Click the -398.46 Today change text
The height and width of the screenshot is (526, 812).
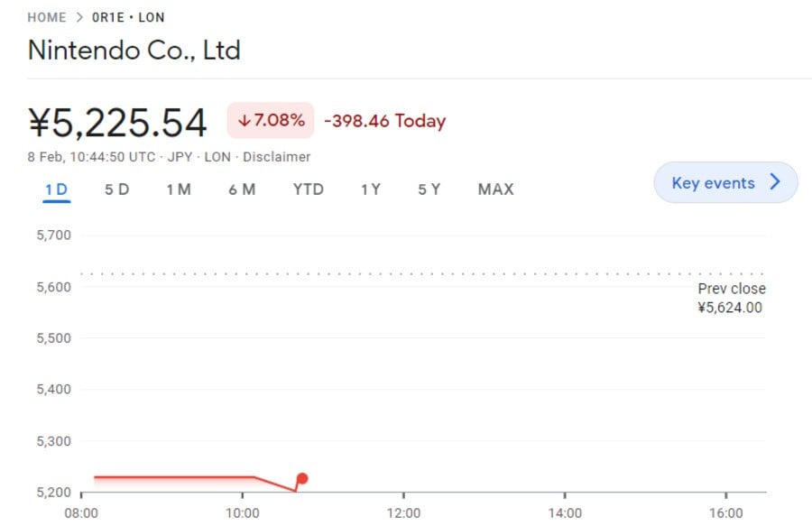tap(384, 121)
